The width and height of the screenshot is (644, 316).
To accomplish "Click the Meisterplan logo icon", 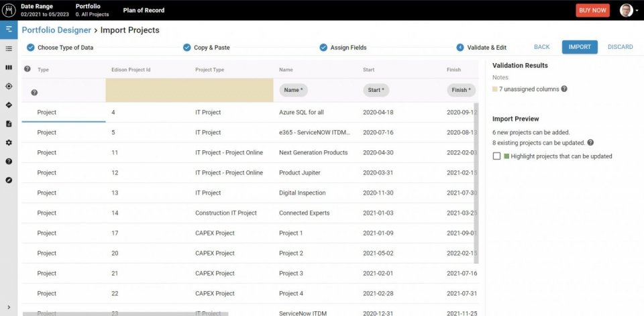I will pyautogui.click(x=9, y=10).
